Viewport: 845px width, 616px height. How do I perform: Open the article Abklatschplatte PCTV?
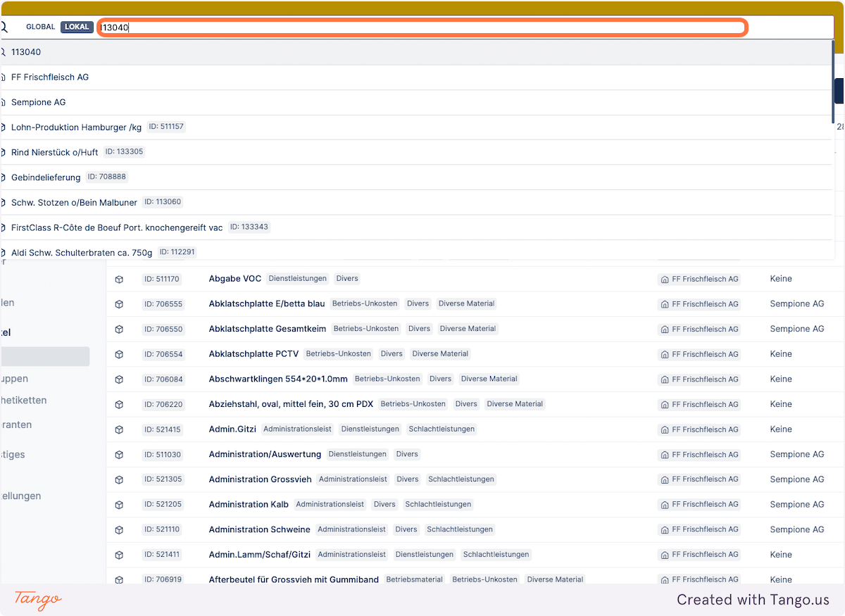pos(254,354)
